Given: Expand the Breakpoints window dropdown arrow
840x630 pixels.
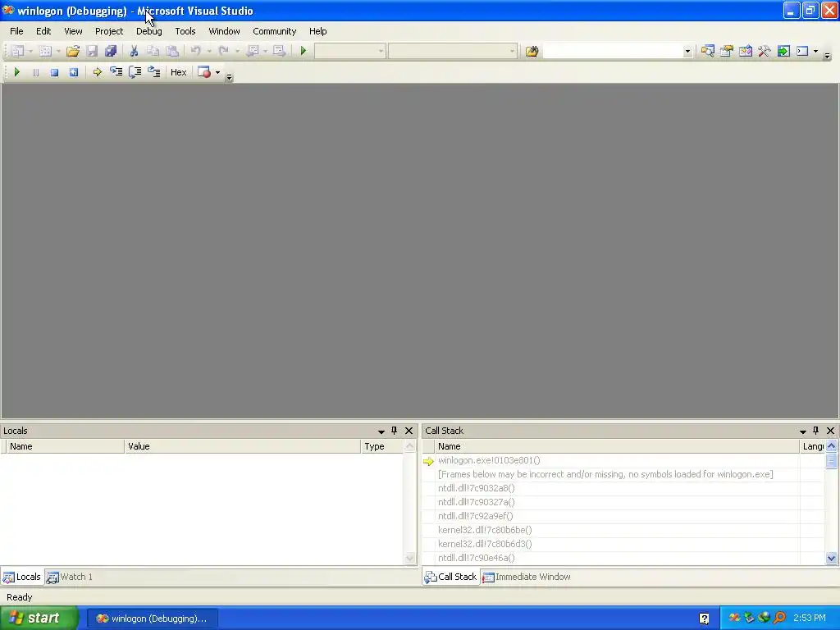Looking at the screenshot, I should coord(217,72).
